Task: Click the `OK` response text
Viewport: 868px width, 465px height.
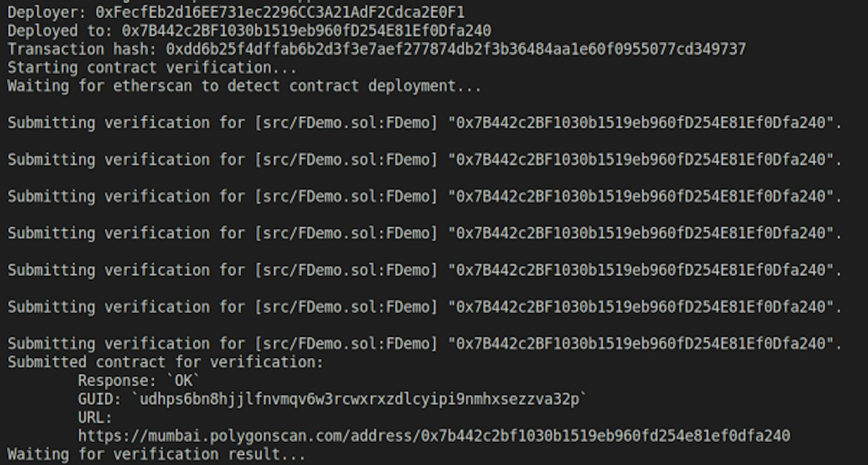Action: (183, 380)
